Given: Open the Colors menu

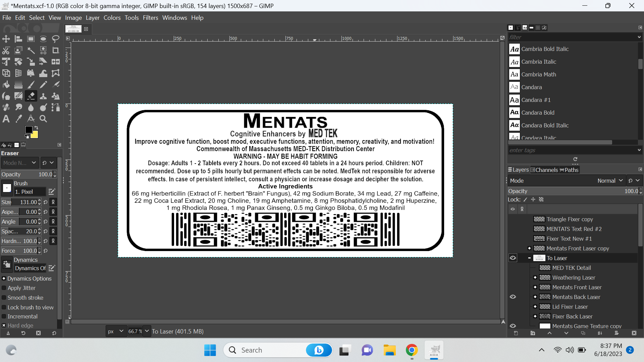Looking at the screenshot, I should coord(112,18).
